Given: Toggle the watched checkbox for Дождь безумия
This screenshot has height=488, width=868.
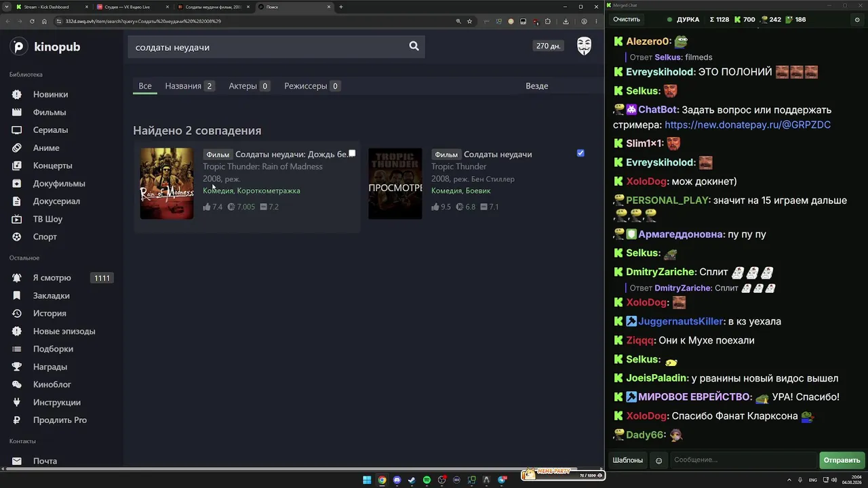Looking at the screenshot, I should tap(352, 153).
